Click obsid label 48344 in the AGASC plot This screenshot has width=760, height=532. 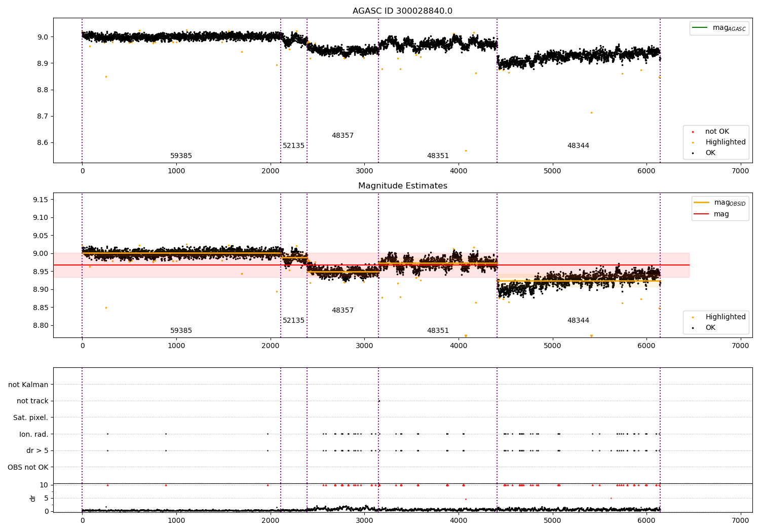(x=578, y=146)
